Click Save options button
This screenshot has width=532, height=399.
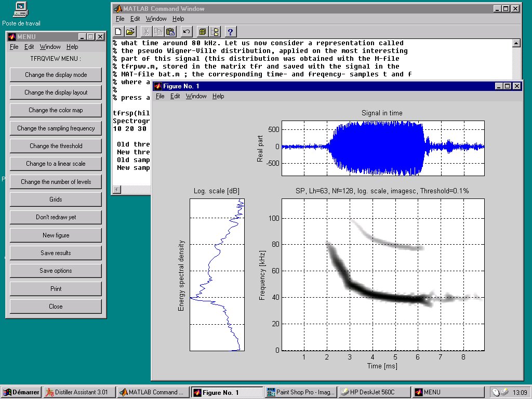click(x=56, y=271)
